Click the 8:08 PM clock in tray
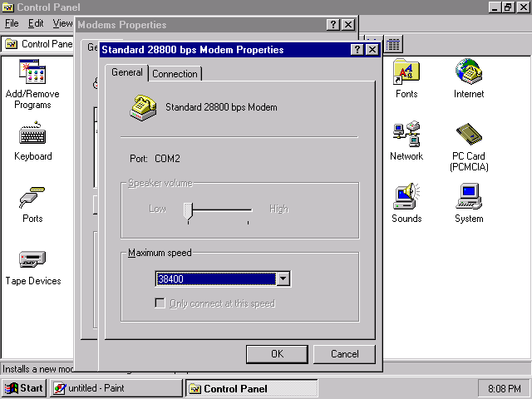Viewport: 532px width, 399px height. tap(505, 388)
